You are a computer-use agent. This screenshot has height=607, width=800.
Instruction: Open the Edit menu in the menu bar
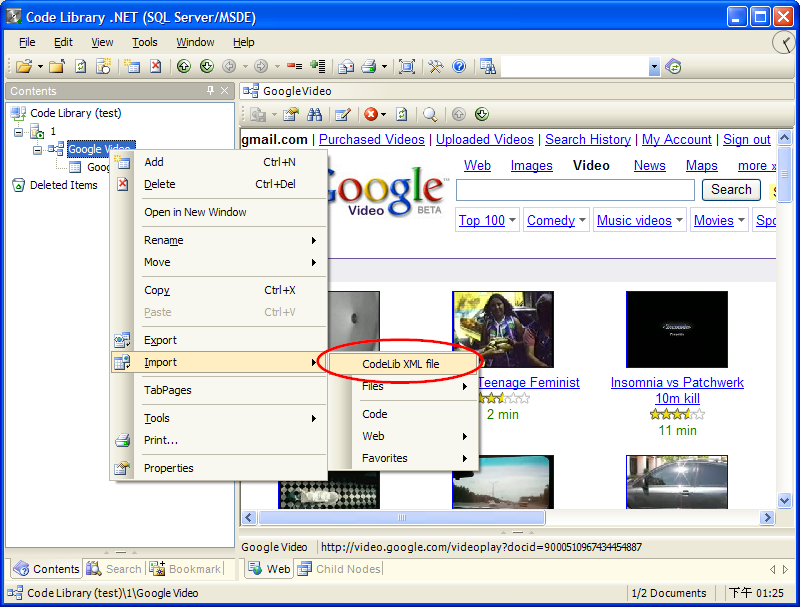coord(63,42)
